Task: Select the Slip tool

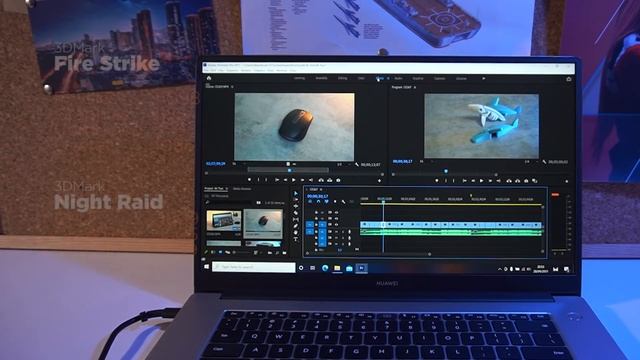Action: coord(296,219)
